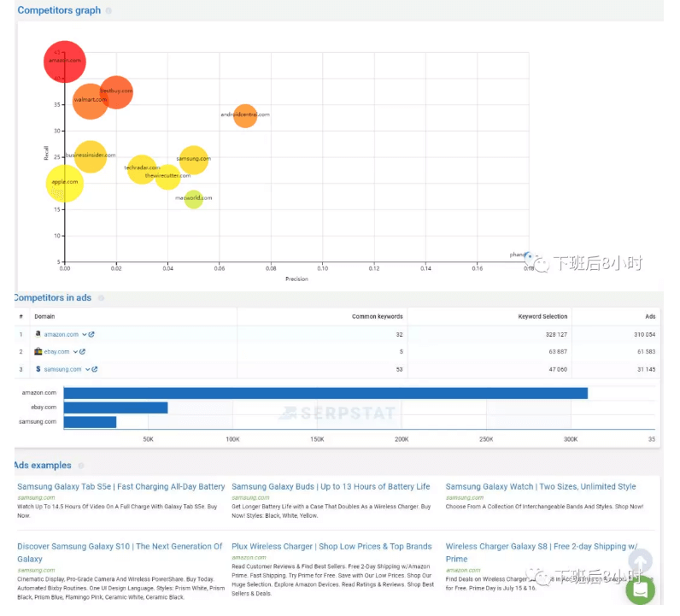Open Plux Wireless Charger ad link
This screenshot has width=680, height=616.
click(331, 547)
